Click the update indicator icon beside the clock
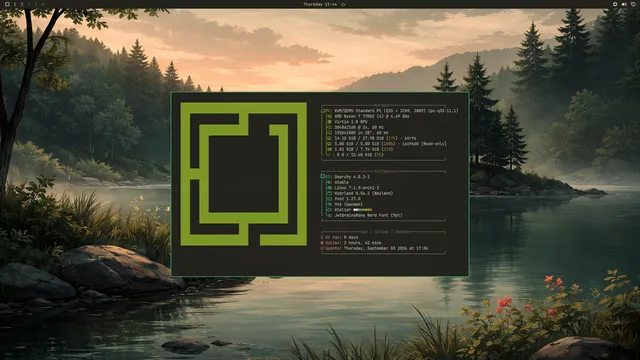640x360 pixels. [x=343, y=4]
